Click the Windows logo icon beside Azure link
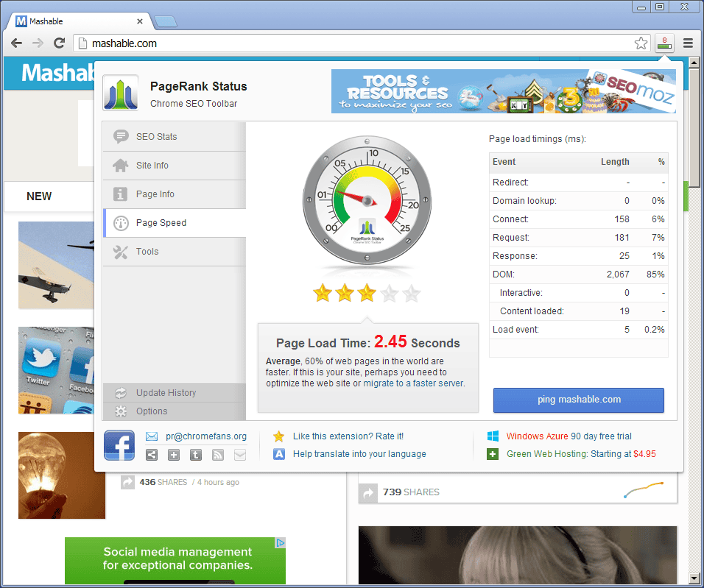Image resolution: width=704 pixels, height=588 pixels. [493, 436]
